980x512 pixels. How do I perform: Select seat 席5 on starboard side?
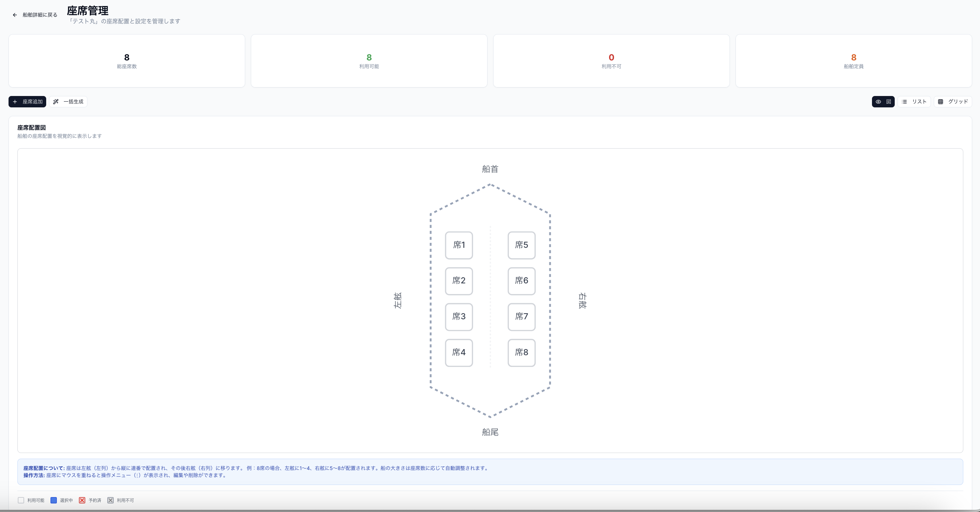521,245
